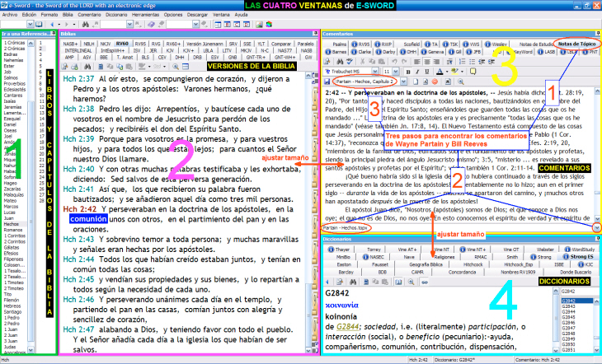
Task: Expand the font size 11 dropdown
Action: pyautogui.click(x=396, y=72)
